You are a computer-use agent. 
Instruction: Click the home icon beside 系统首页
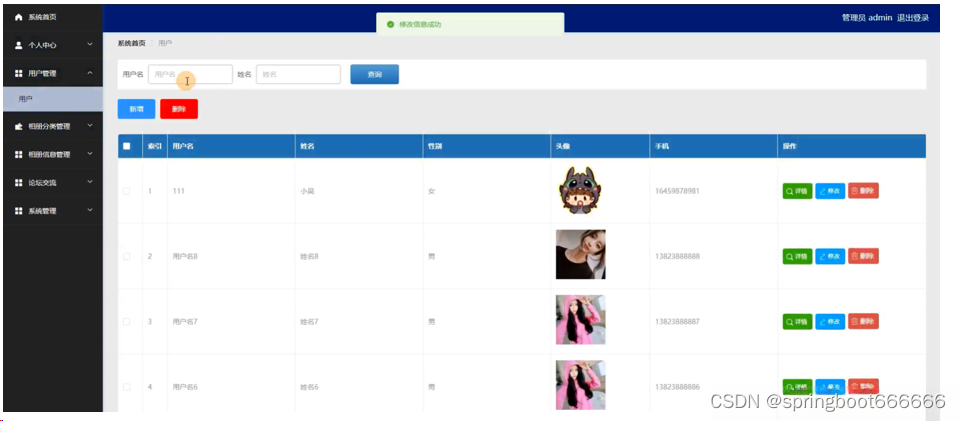pyautogui.click(x=18, y=18)
